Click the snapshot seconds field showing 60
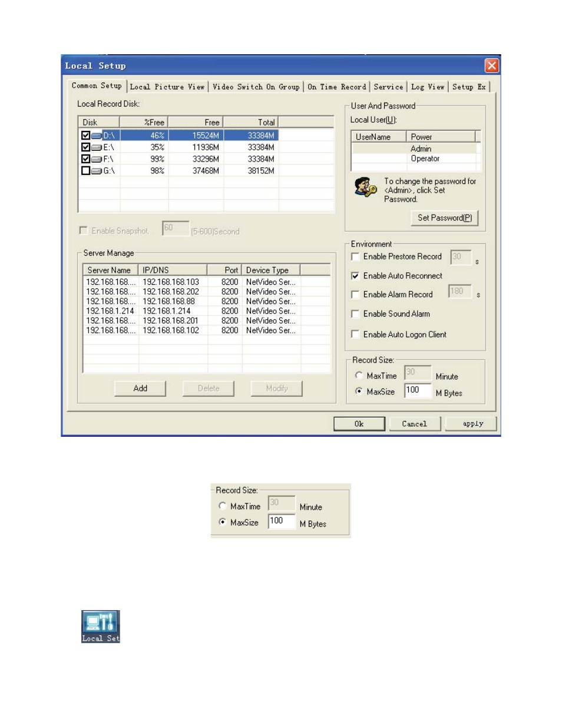 click(176, 228)
